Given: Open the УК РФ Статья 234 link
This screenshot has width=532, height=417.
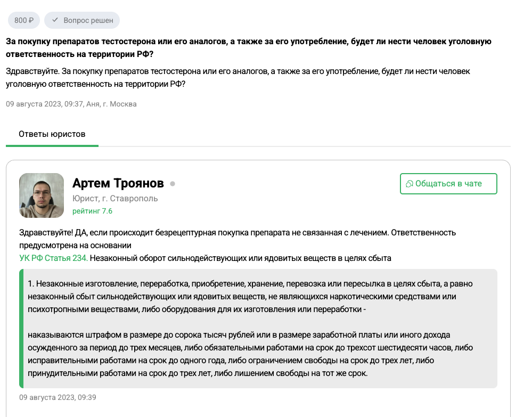Looking at the screenshot, I should pos(53,258).
